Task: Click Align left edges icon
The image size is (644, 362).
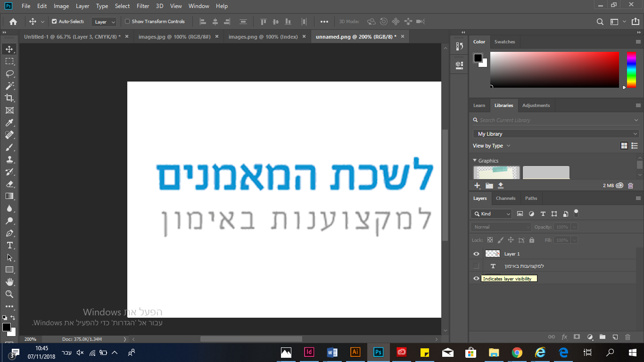Action: click(x=203, y=22)
